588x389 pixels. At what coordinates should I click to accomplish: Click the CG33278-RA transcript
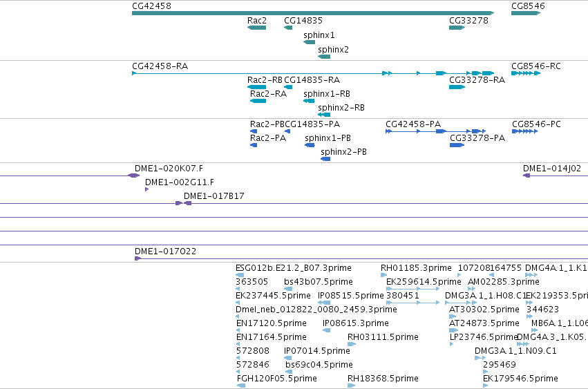pyautogui.click(x=457, y=87)
